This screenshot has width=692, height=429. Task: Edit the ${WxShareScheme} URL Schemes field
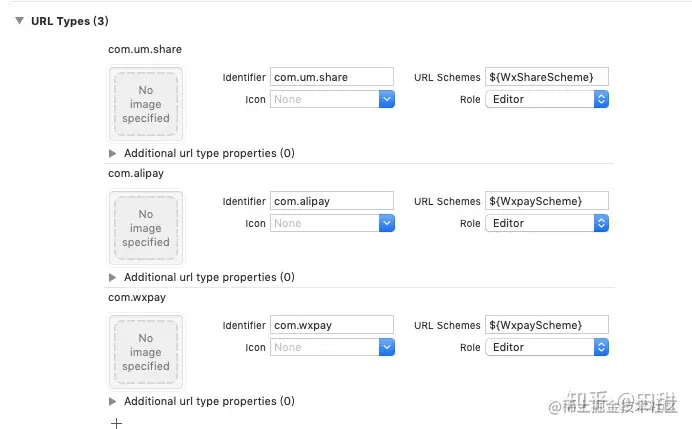point(547,77)
